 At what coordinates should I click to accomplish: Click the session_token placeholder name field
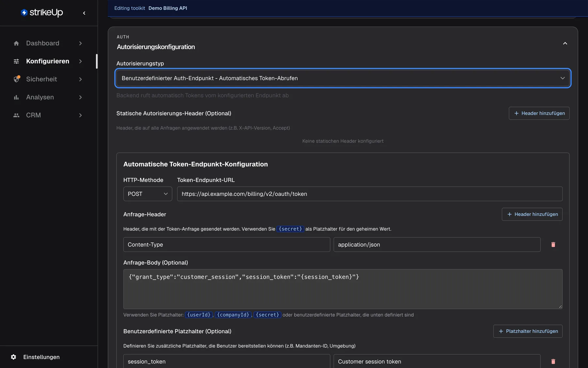pos(227,361)
